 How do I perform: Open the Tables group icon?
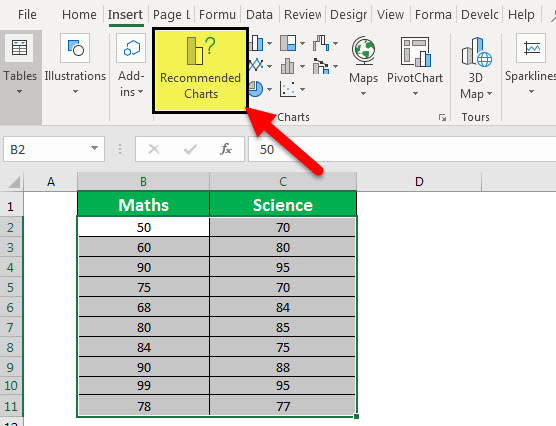coord(19,48)
